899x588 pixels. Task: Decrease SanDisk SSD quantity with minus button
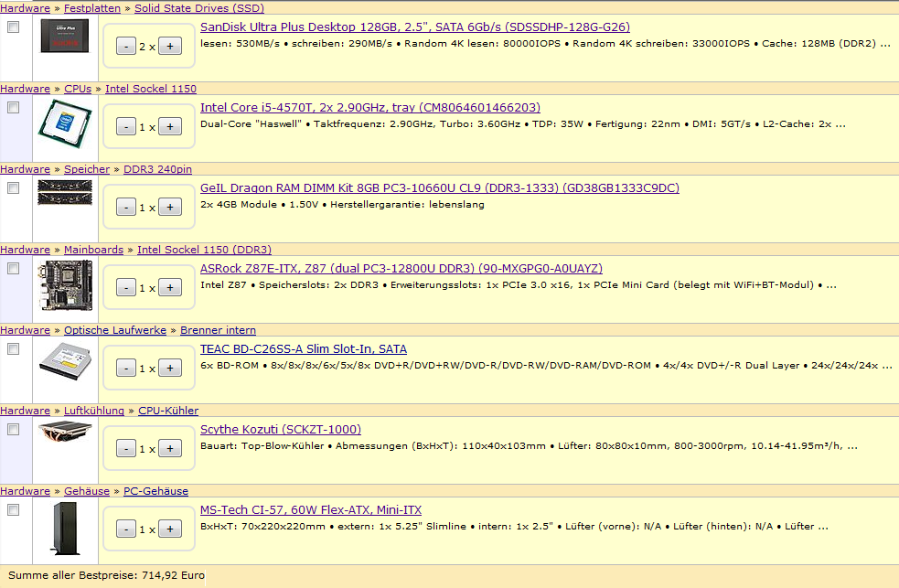pyautogui.click(x=126, y=47)
